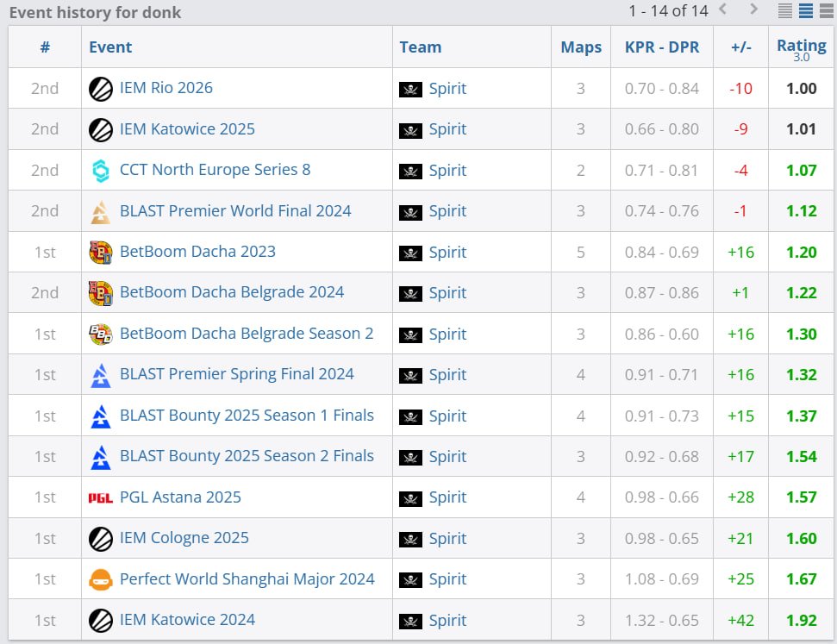
Task: Click the Event history for donk heading
Action: [95, 12]
